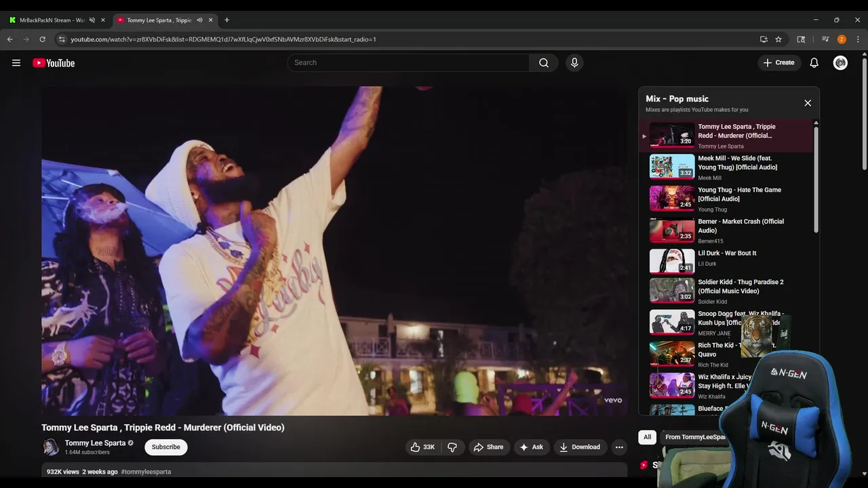The height and width of the screenshot is (488, 868).
Task: Click the #tommyleesparta hashtag
Action: pyautogui.click(x=146, y=472)
